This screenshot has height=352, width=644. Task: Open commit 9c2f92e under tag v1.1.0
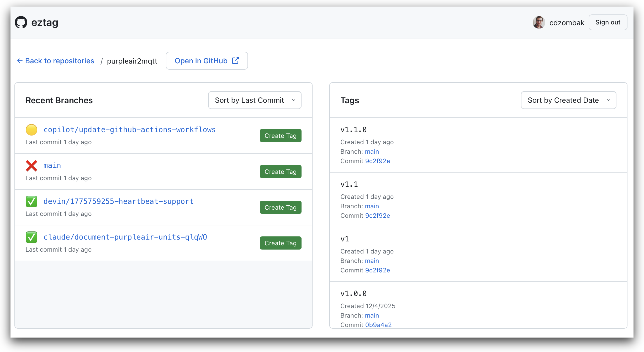[x=377, y=161]
